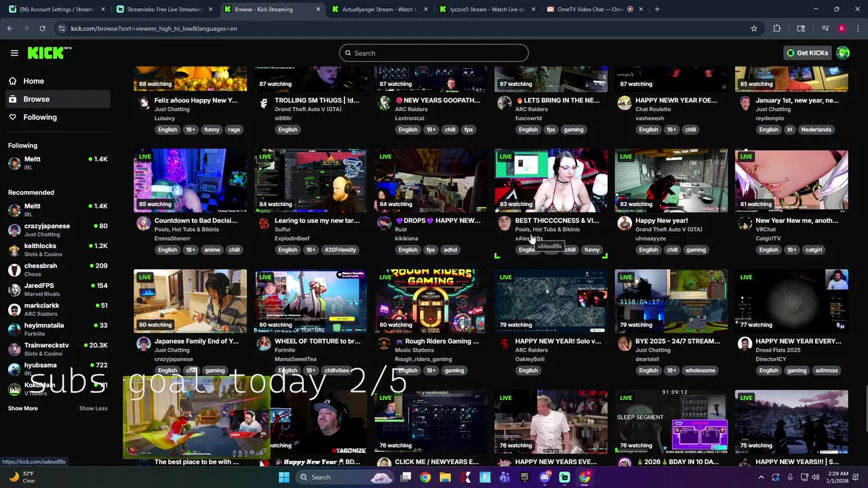Screen dimensions: 868x488
Task: Click kikikiana streamer avatar
Action: click(384, 224)
